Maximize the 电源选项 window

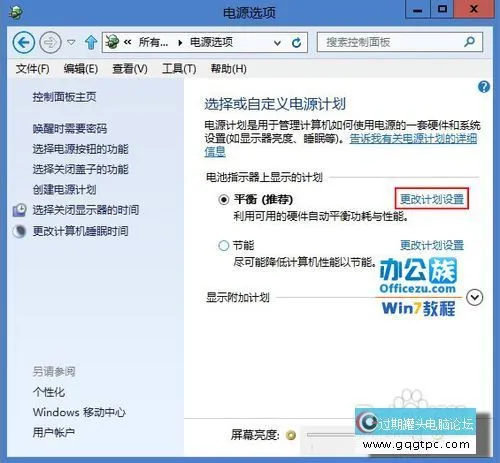click(x=442, y=9)
